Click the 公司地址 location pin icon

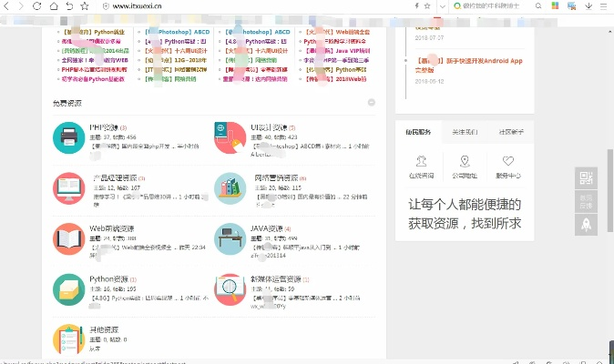click(x=465, y=161)
